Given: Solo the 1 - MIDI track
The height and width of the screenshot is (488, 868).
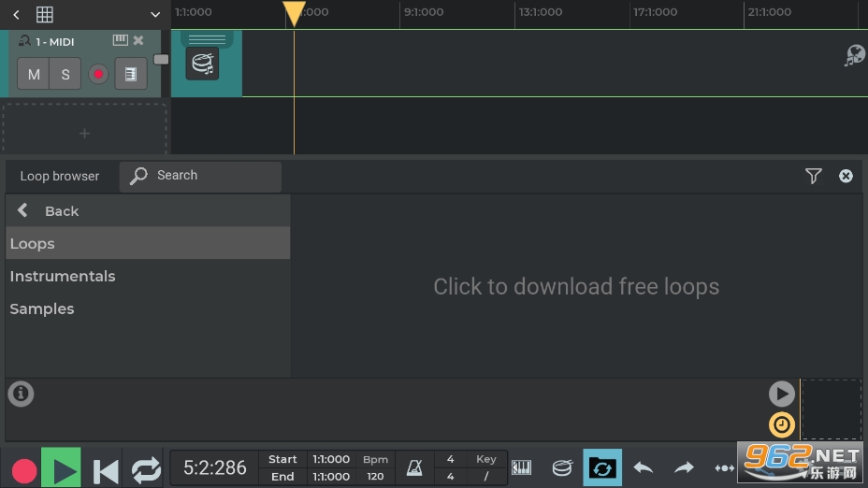Looking at the screenshot, I should coord(65,75).
